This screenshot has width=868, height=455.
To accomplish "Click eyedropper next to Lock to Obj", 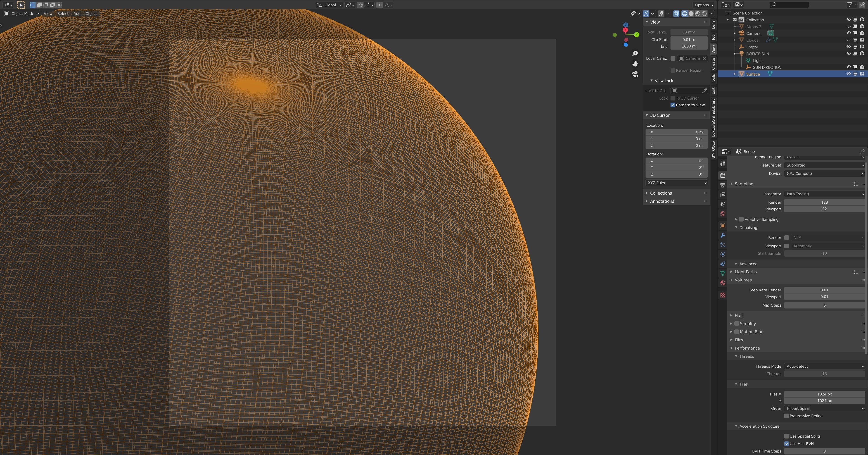I will [x=704, y=91].
